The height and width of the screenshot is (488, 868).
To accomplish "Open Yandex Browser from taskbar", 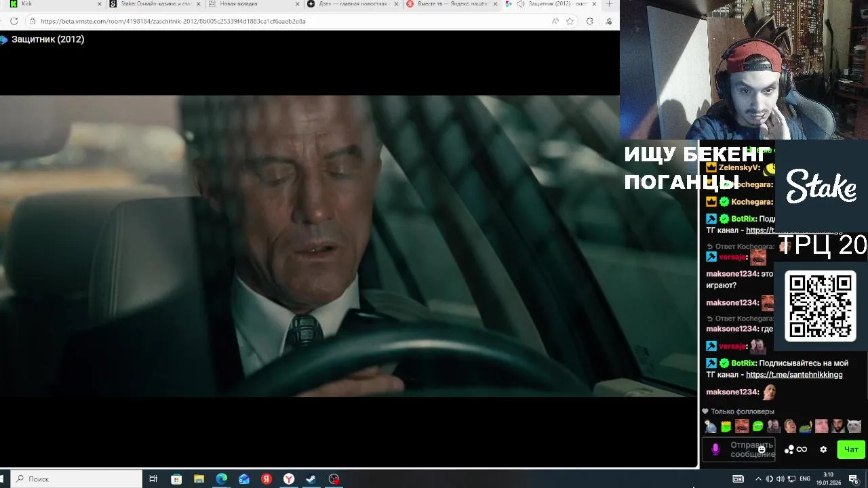I will click(289, 479).
